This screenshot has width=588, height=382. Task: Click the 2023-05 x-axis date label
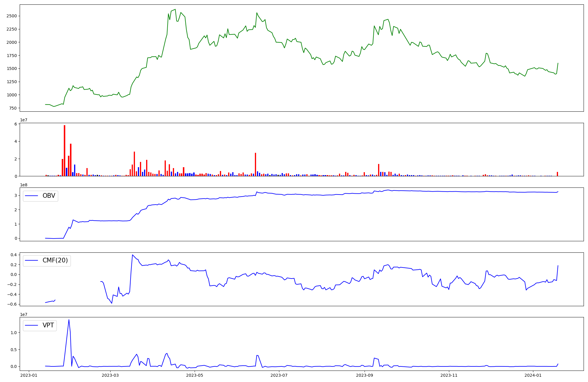click(195, 375)
